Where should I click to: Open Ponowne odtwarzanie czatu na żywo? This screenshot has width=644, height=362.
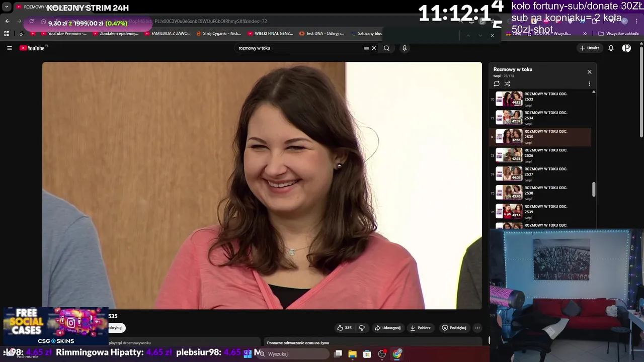point(298,343)
